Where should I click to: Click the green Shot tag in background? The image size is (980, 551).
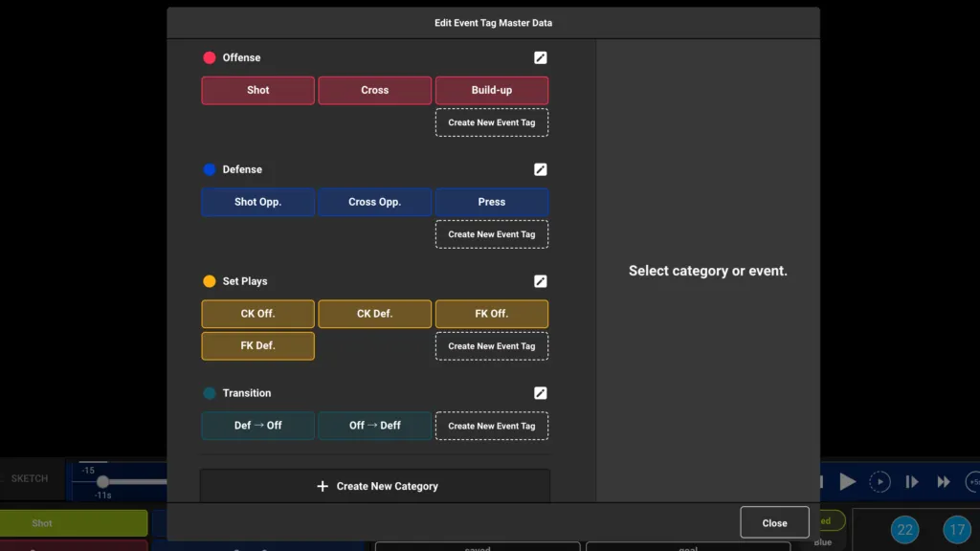[74, 523]
